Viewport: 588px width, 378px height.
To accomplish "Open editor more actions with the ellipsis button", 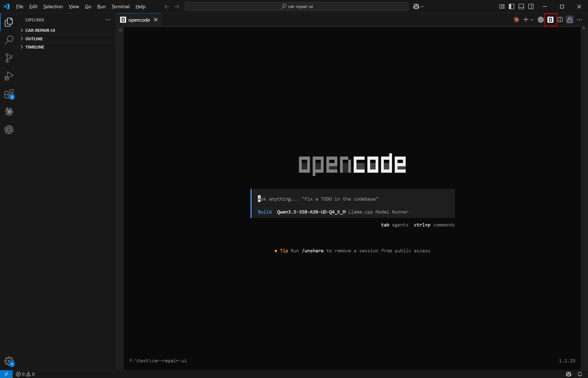I will [580, 20].
